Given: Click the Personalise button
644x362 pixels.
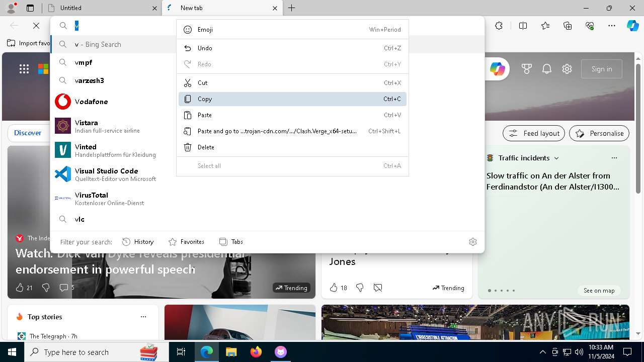Looking at the screenshot, I should [x=599, y=133].
